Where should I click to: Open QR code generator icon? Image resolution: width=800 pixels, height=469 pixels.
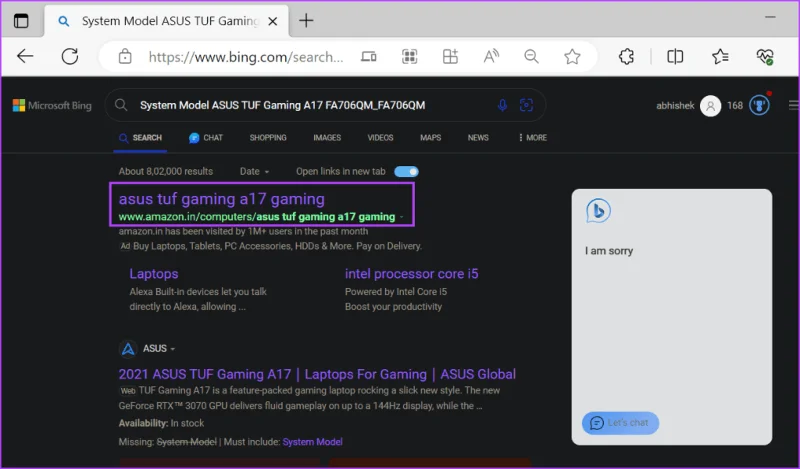pos(410,56)
